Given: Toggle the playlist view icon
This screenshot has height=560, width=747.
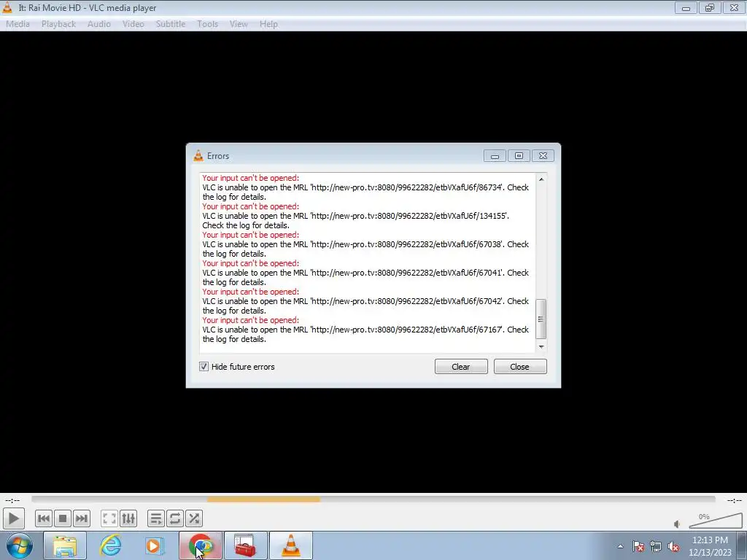Looking at the screenshot, I should click(156, 518).
